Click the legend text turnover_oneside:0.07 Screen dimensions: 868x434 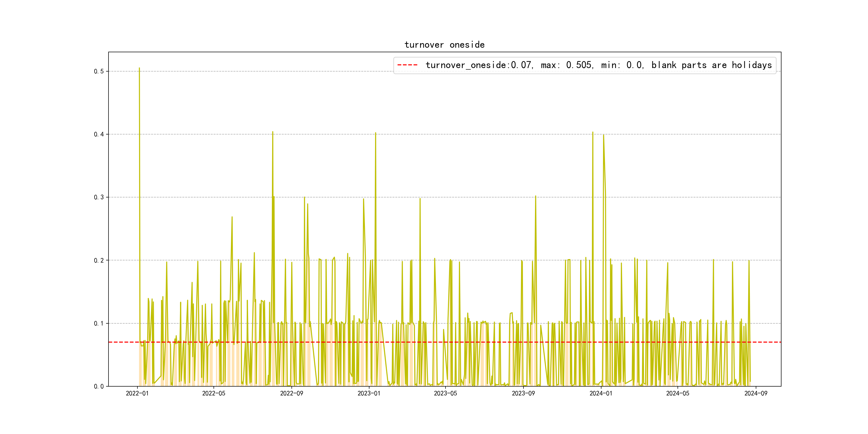[x=478, y=65]
